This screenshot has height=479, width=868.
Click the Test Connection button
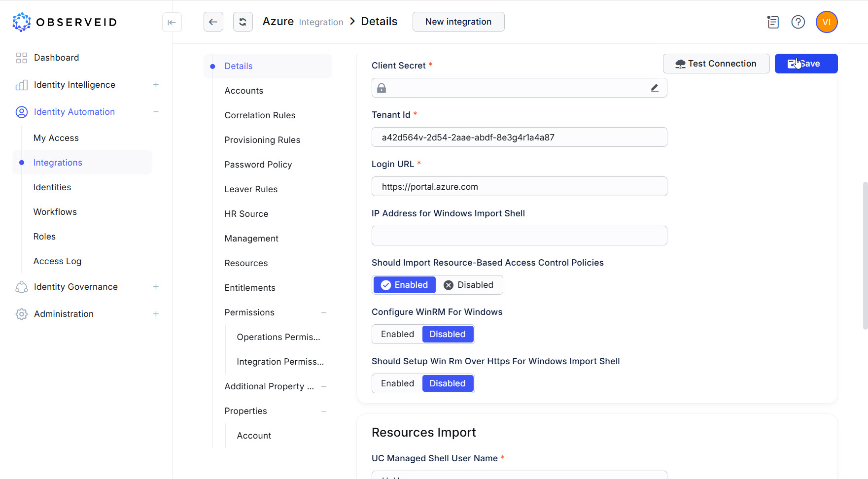[716, 64]
